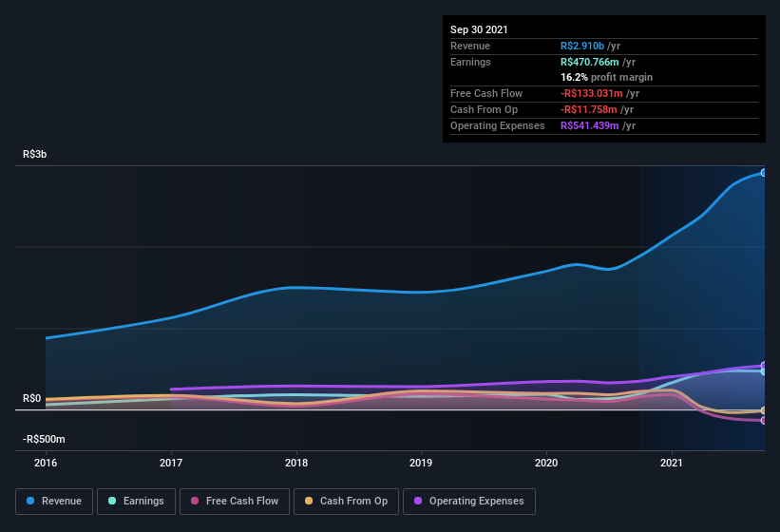Click the Sep 30 2021 tooltip date

point(479,29)
